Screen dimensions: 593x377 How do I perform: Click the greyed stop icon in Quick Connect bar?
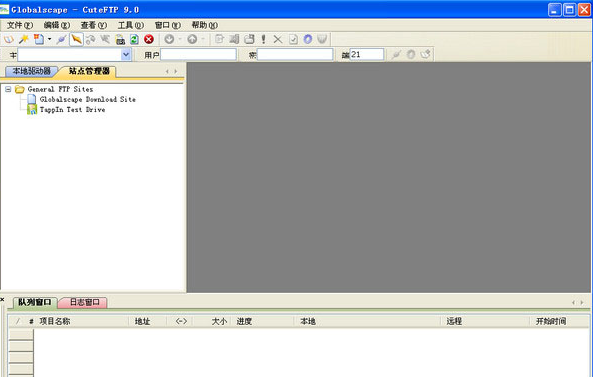pos(411,55)
